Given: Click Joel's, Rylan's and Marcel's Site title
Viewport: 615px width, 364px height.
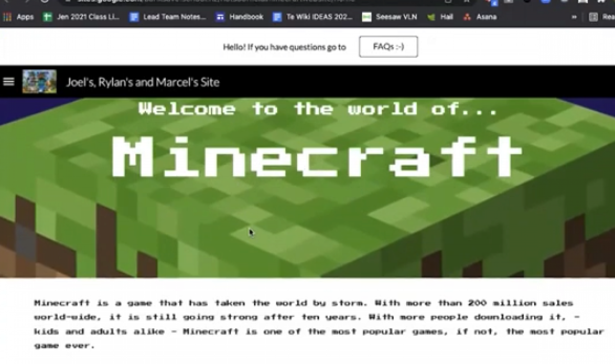Looking at the screenshot, I should coord(143,82).
